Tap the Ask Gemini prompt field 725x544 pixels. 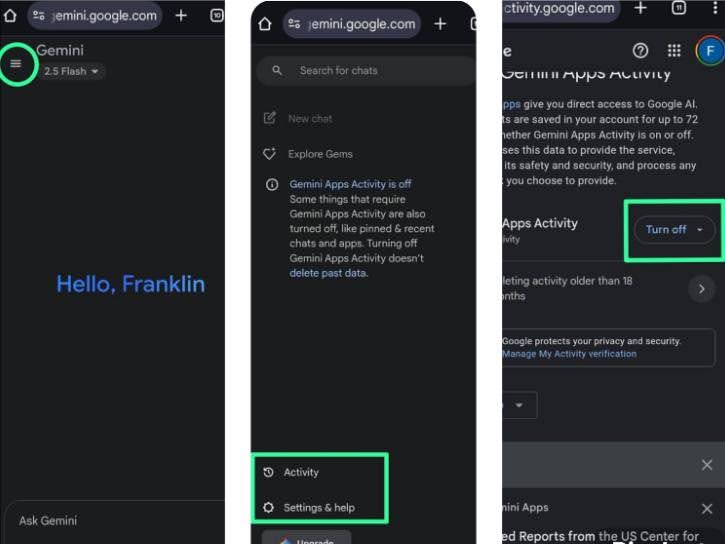114,521
